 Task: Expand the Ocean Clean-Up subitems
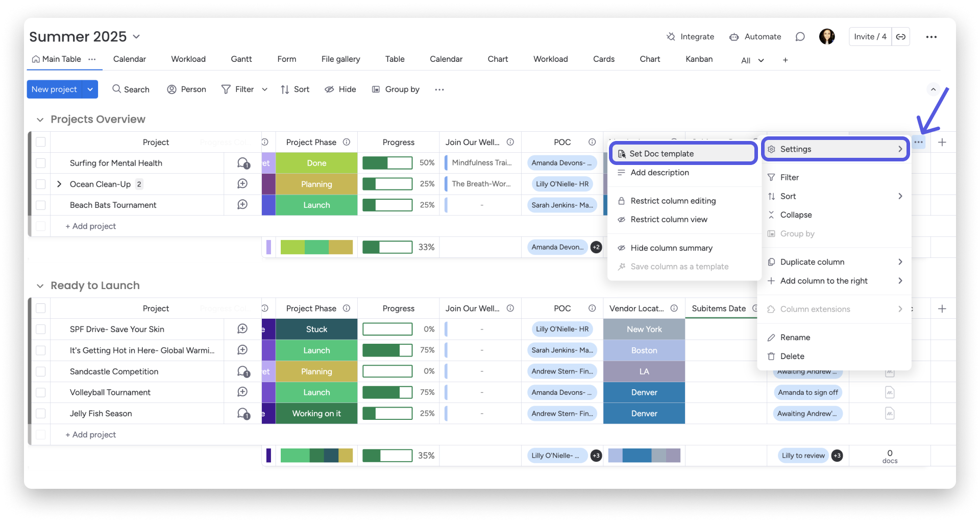(x=59, y=184)
